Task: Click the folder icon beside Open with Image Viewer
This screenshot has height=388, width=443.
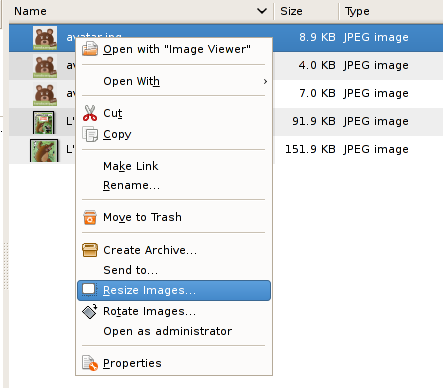Action: coord(90,49)
